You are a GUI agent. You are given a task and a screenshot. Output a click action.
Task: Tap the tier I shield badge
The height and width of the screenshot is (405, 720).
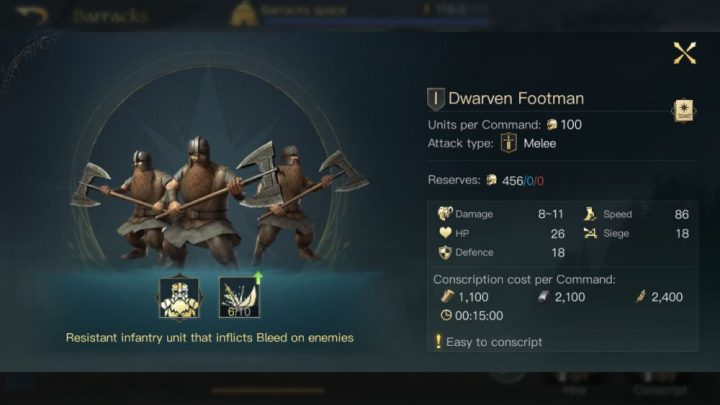point(435,99)
